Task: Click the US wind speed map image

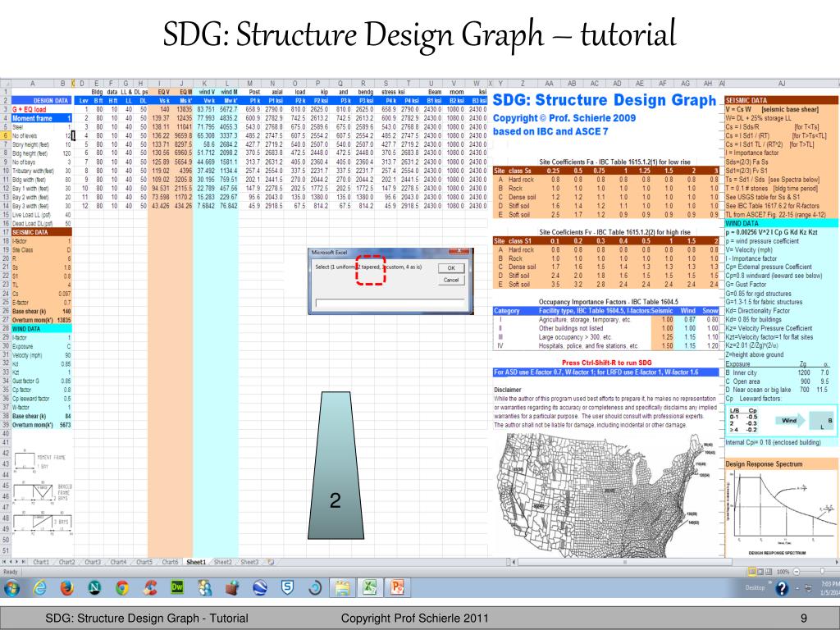Action: (x=606, y=495)
